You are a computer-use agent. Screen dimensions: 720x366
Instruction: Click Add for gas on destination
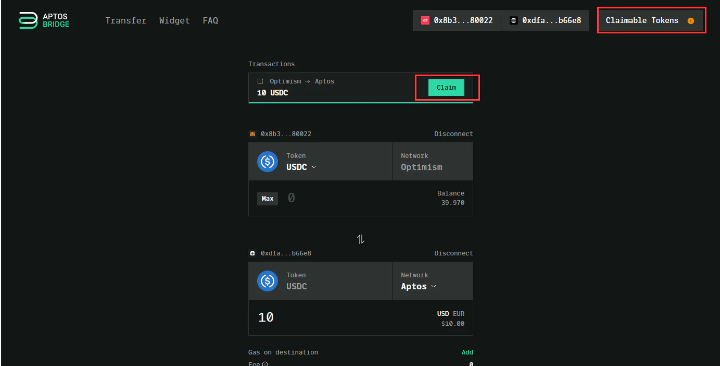coord(467,352)
